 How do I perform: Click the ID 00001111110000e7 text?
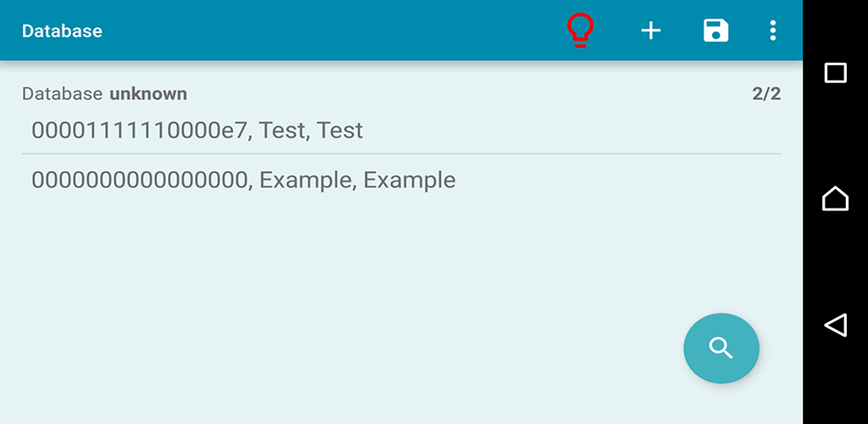(x=138, y=130)
